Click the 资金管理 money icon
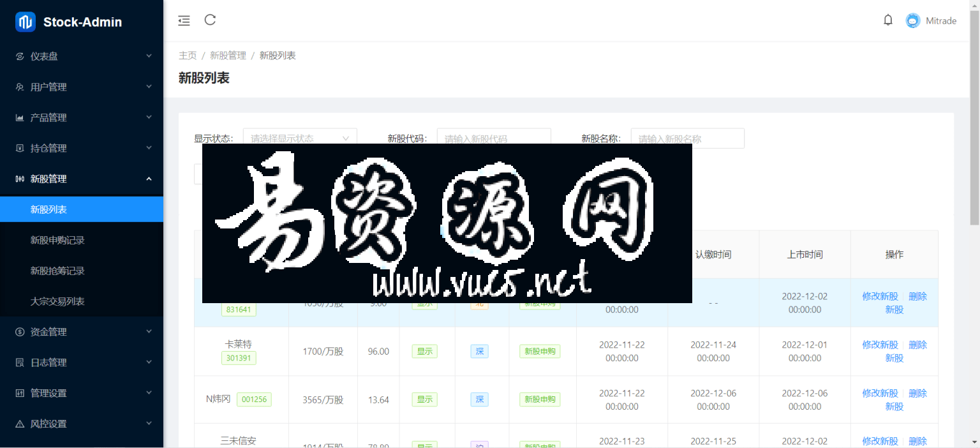The image size is (980, 448). tap(20, 332)
